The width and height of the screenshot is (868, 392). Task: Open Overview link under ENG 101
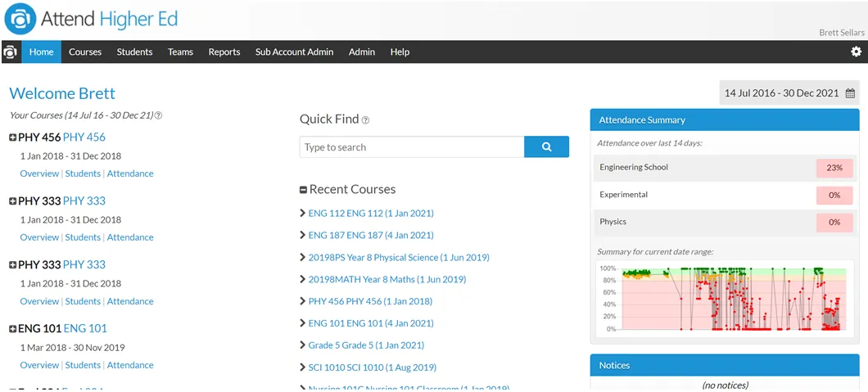pos(39,365)
